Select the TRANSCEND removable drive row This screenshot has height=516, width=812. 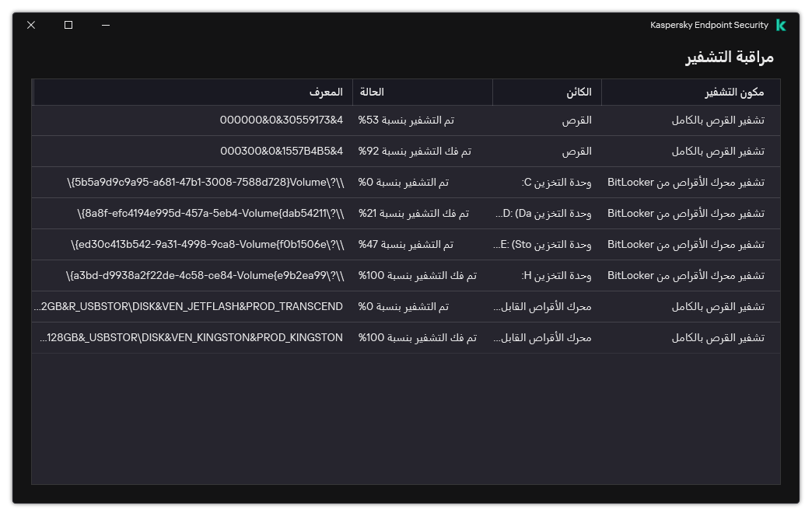[x=404, y=306]
